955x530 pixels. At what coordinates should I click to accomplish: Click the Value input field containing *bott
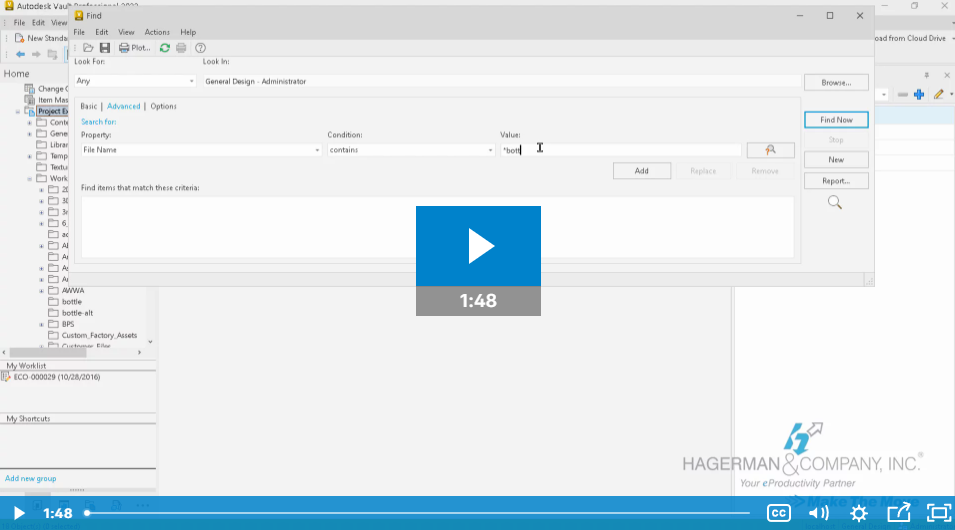[x=620, y=150]
